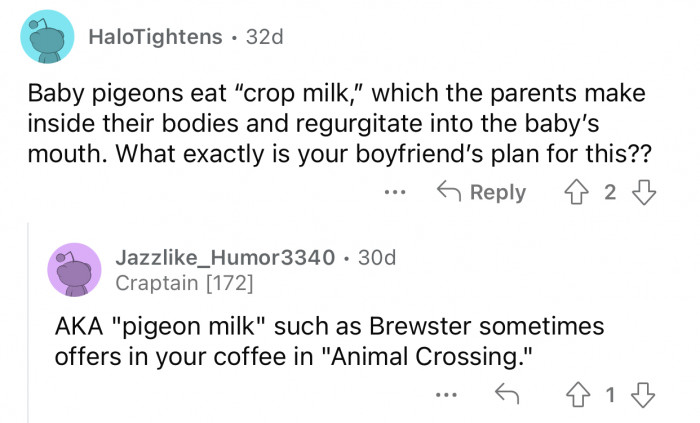Image resolution: width=700 pixels, height=423 pixels.
Task: Click Jazzlike_Humor3340's purple avatar
Action: pyautogui.click(x=74, y=269)
